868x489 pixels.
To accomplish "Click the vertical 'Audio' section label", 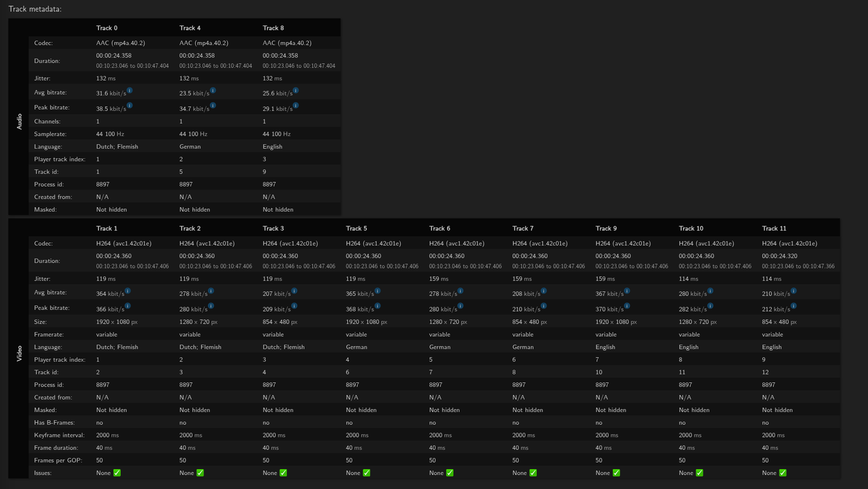I will [x=19, y=121].
